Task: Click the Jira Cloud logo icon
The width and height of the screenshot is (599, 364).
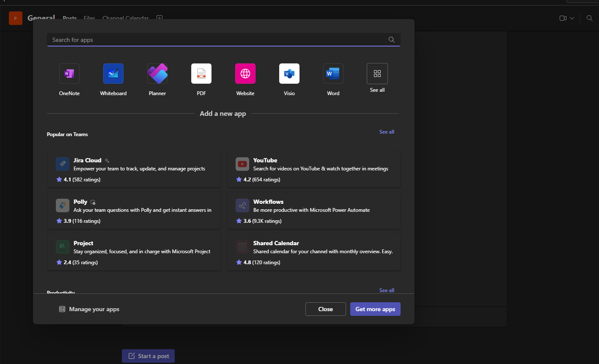Action: click(63, 164)
